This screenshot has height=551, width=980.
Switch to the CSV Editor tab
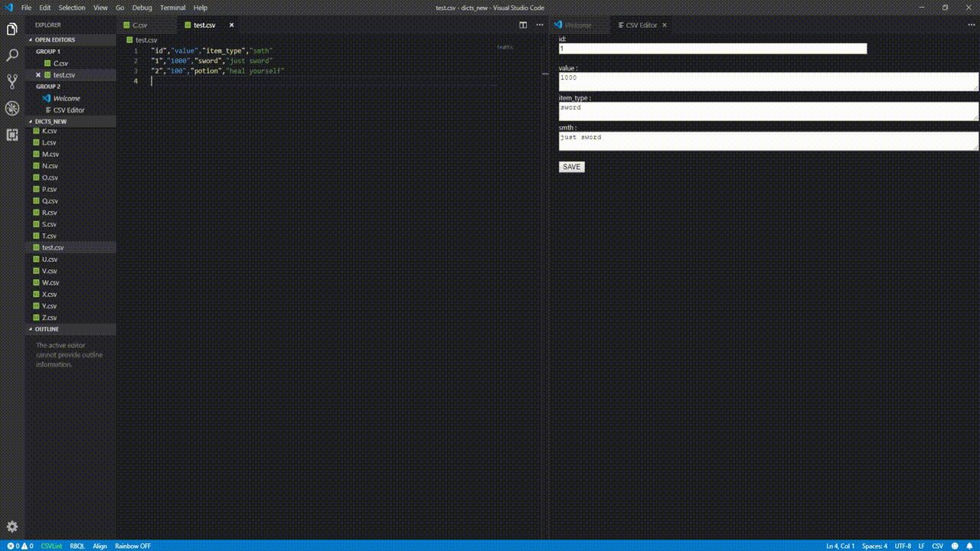[640, 24]
